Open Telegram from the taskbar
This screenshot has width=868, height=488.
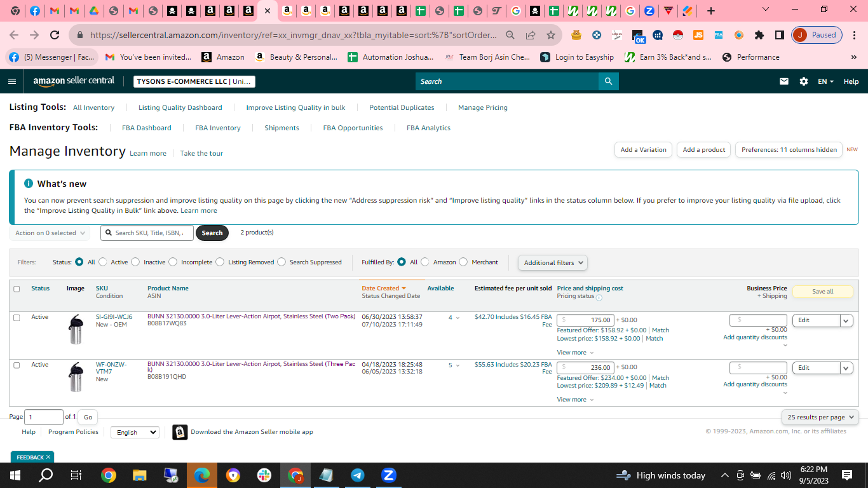coord(358,475)
